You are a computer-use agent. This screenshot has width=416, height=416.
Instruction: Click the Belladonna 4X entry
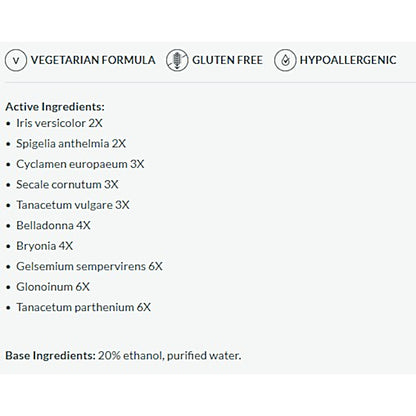53,225
